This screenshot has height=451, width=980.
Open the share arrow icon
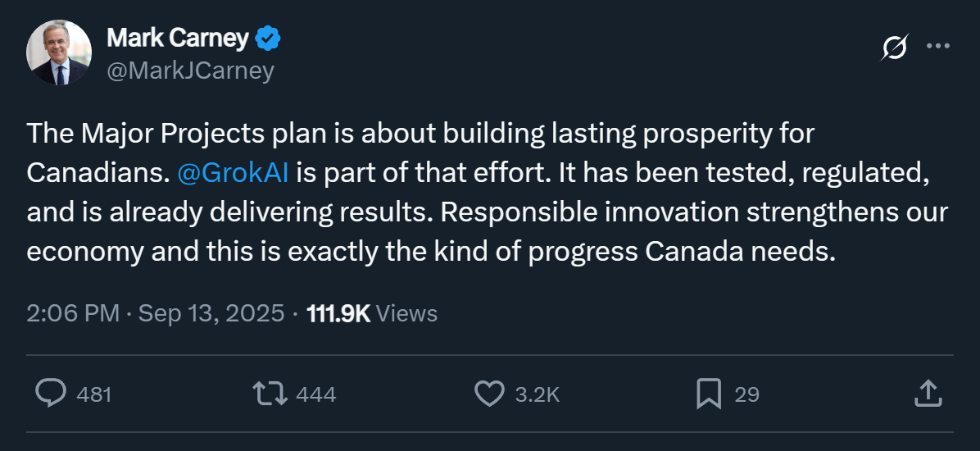tap(926, 394)
